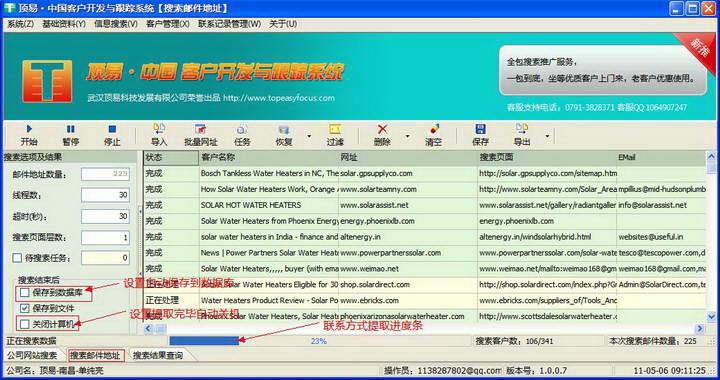Select www.weimao.net URL cell
The image size is (720, 380).
[408, 268]
